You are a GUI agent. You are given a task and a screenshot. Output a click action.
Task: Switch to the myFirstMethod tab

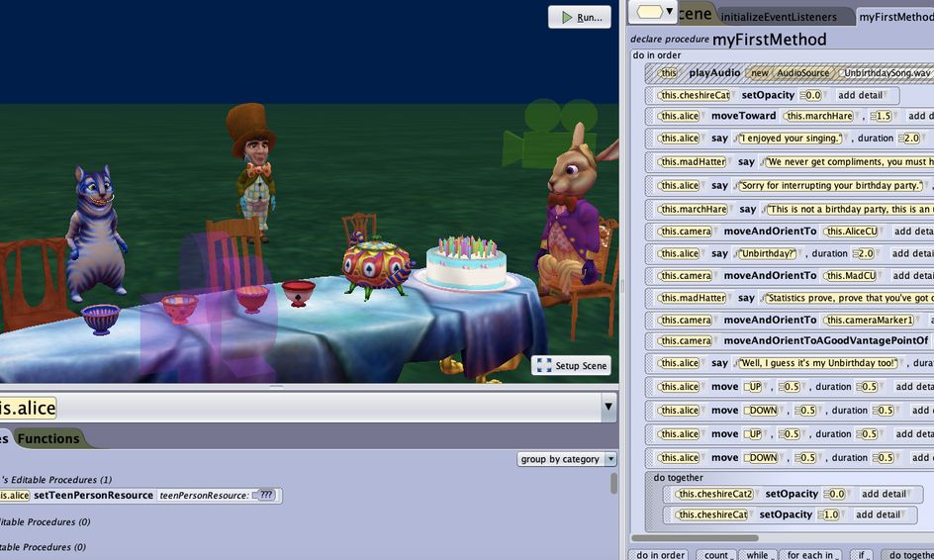[x=895, y=17]
